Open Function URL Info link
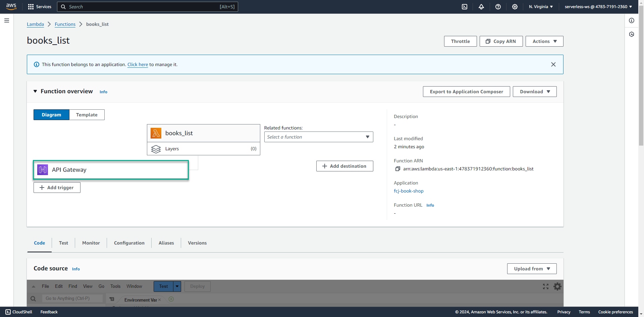The width and height of the screenshot is (644, 317). (x=430, y=205)
